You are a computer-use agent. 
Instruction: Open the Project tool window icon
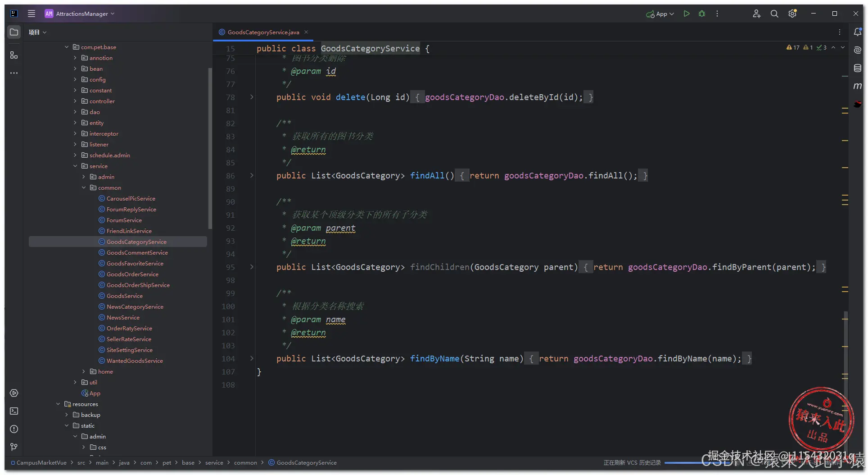(x=14, y=32)
